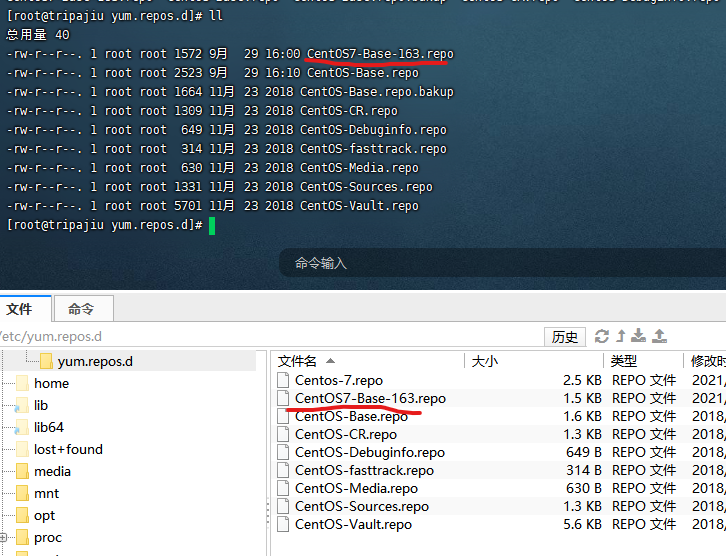The height and width of the screenshot is (556, 726).
Task: Select file Centos-7.repo in list
Action: coord(339,381)
